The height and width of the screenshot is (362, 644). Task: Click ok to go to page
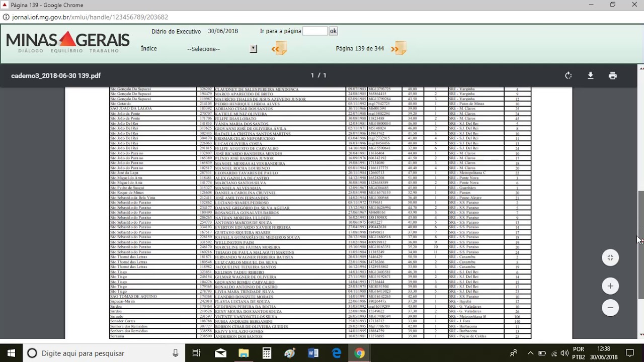pyautogui.click(x=333, y=31)
